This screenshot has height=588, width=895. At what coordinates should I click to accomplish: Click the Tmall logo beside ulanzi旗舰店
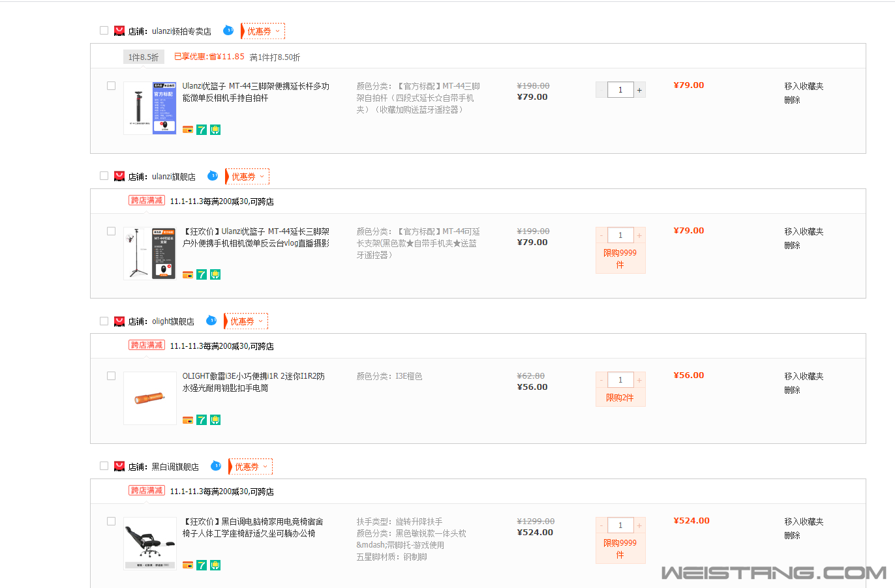pos(119,176)
